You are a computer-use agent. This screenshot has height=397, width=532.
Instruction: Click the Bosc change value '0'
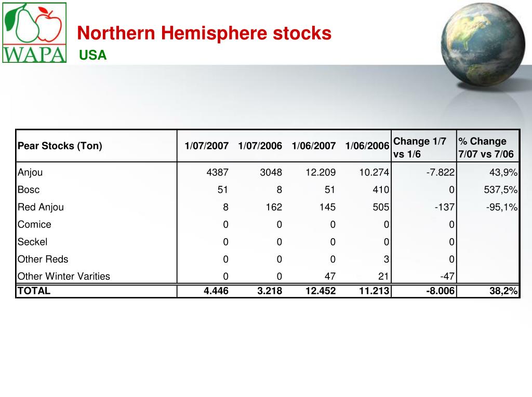pos(451,189)
